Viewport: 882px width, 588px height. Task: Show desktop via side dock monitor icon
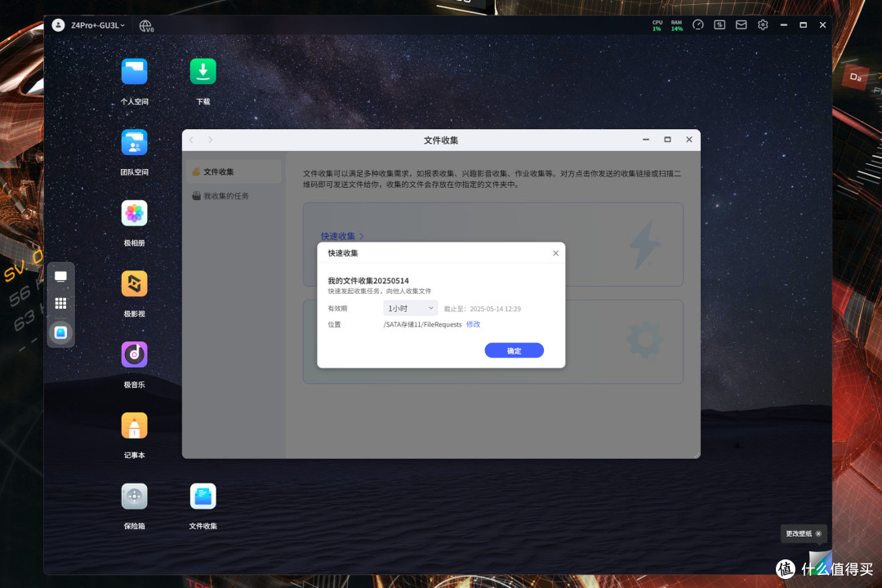coord(60,276)
